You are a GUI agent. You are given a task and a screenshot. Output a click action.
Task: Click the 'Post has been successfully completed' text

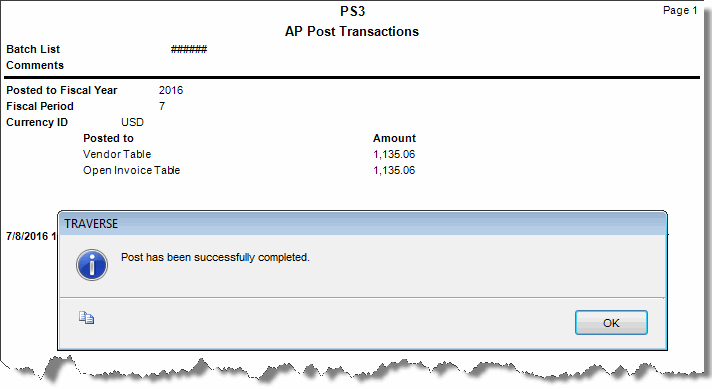pos(215,257)
